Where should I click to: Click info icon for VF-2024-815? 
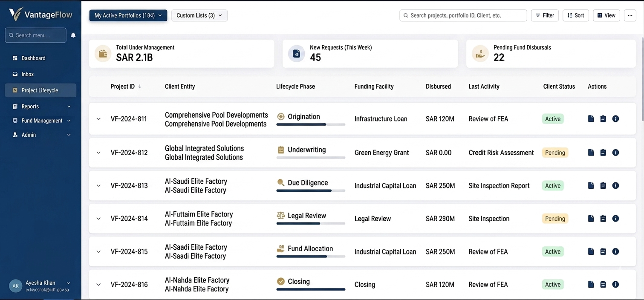(615, 252)
